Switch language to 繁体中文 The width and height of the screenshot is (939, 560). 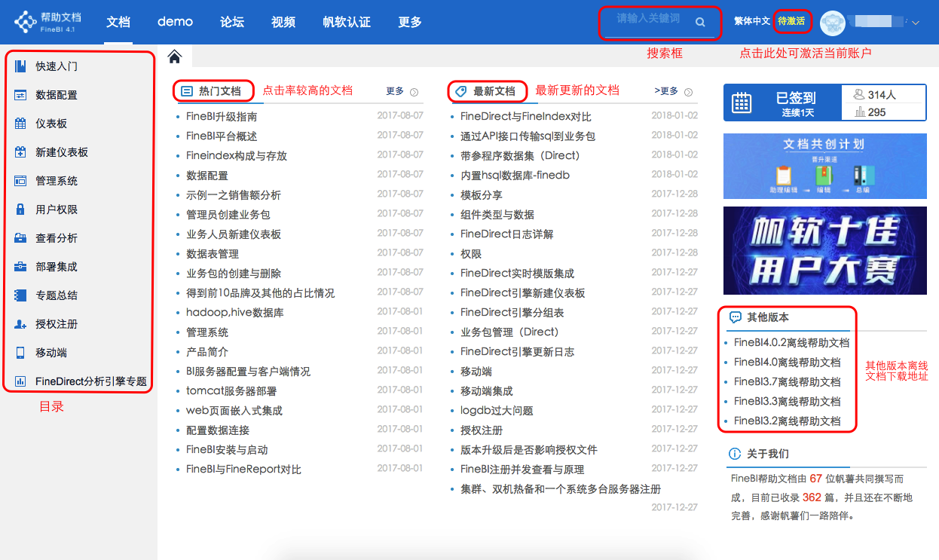tap(752, 21)
